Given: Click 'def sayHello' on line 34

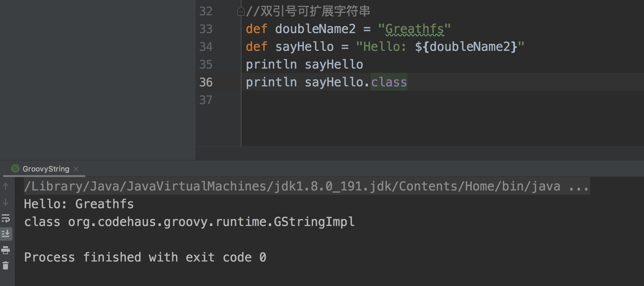Looking at the screenshot, I should coord(290,47).
